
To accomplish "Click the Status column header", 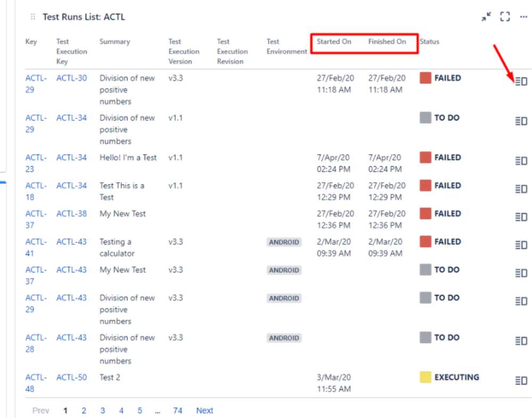I will 429,42.
